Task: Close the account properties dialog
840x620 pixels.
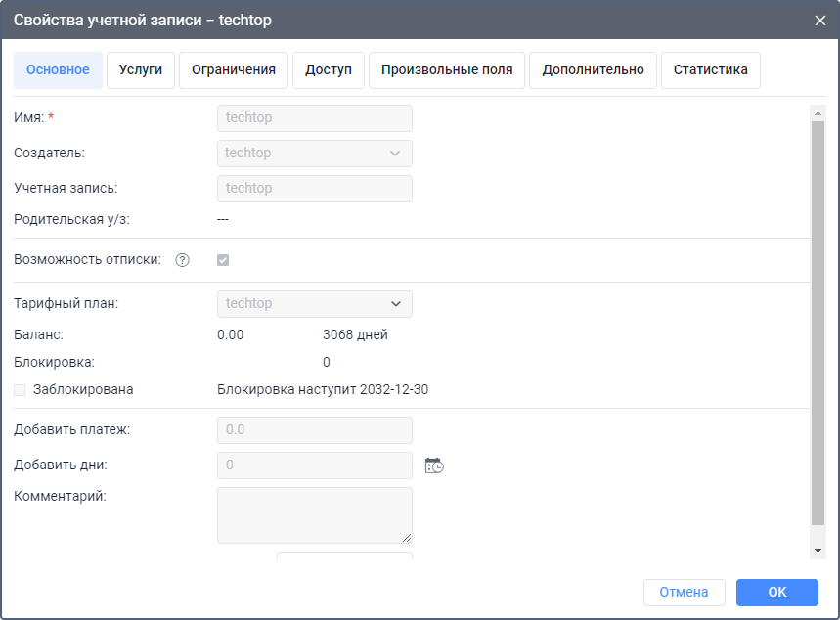Action: [819, 20]
